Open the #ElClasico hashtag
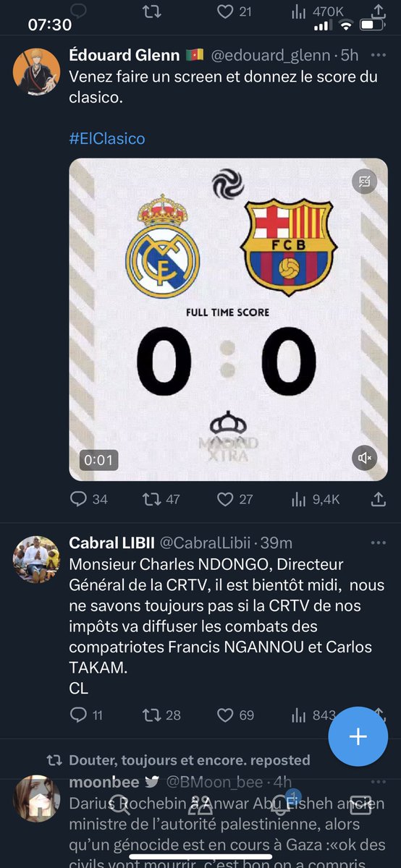 (x=107, y=138)
